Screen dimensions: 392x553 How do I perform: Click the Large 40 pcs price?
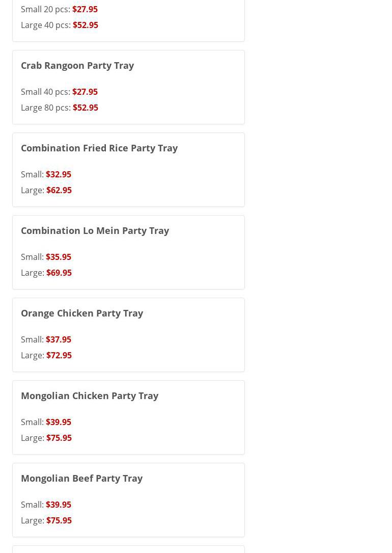click(x=86, y=25)
